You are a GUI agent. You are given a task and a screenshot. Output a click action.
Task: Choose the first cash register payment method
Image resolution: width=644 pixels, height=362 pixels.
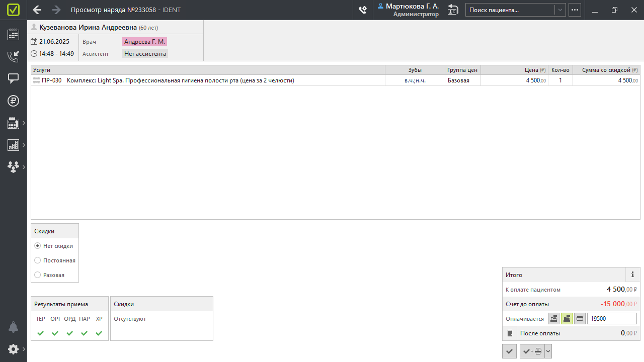[553, 318]
